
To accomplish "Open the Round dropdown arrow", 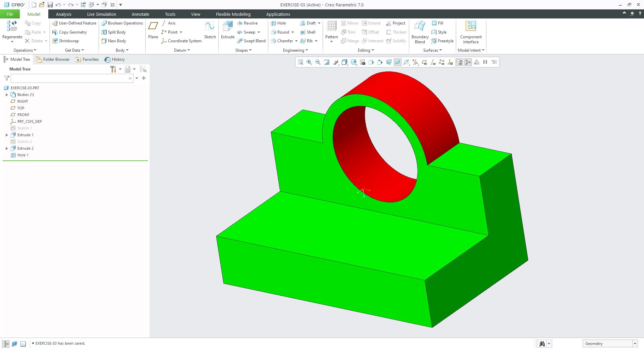I will [x=292, y=32].
